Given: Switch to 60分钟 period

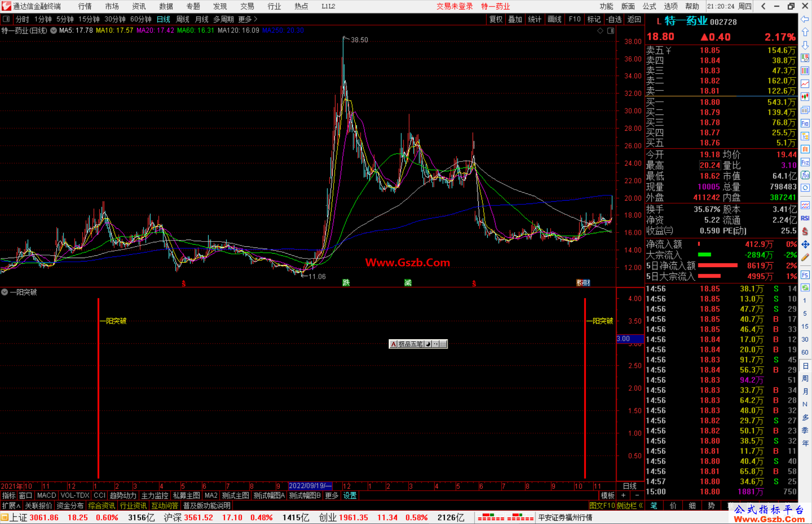Looking at the screenshot, I should pyautogui.click(x=141, y=19).
